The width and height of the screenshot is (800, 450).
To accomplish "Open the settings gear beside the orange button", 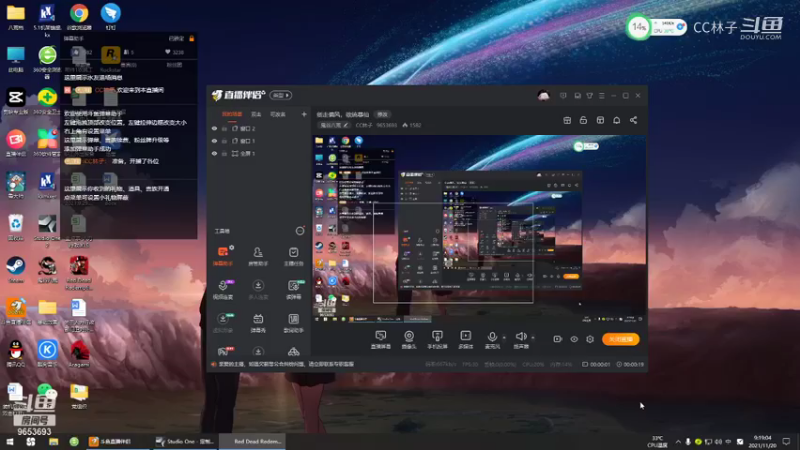I will [590, 339].
